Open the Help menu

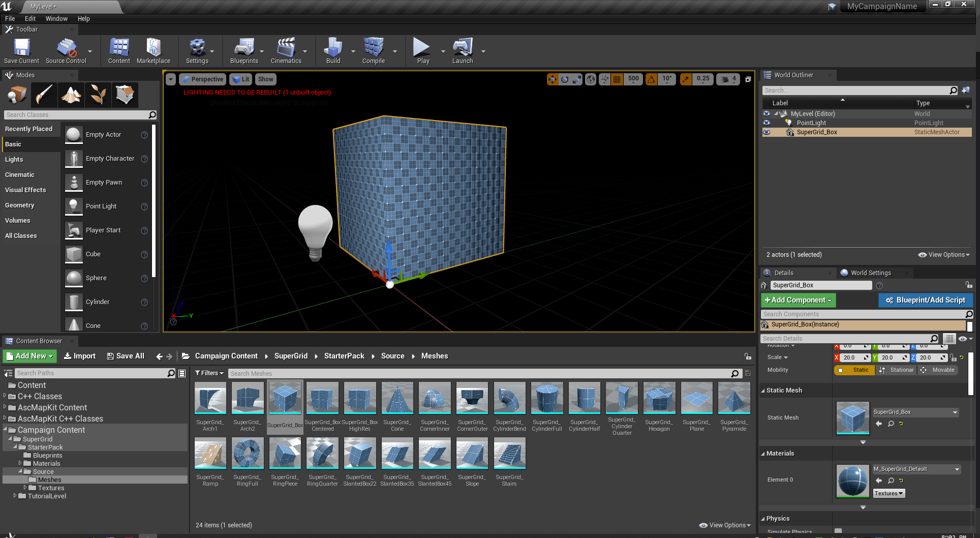84,19
